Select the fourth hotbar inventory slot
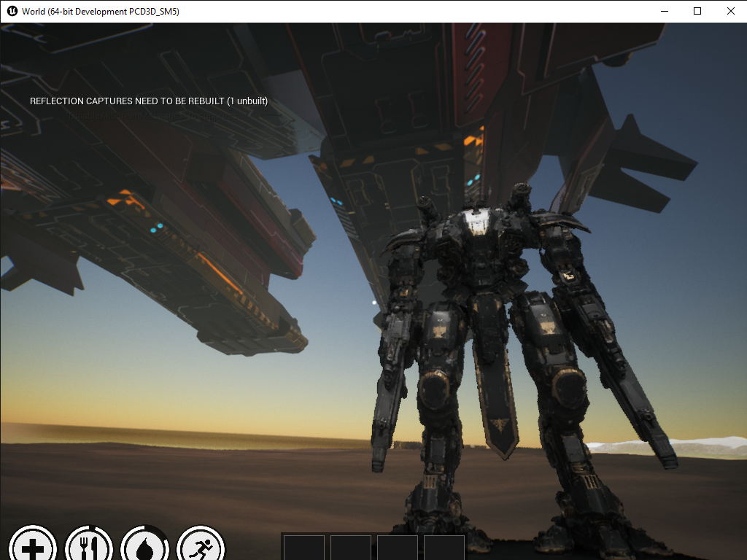This screenshot has width=747, height=560. point(444,548)
